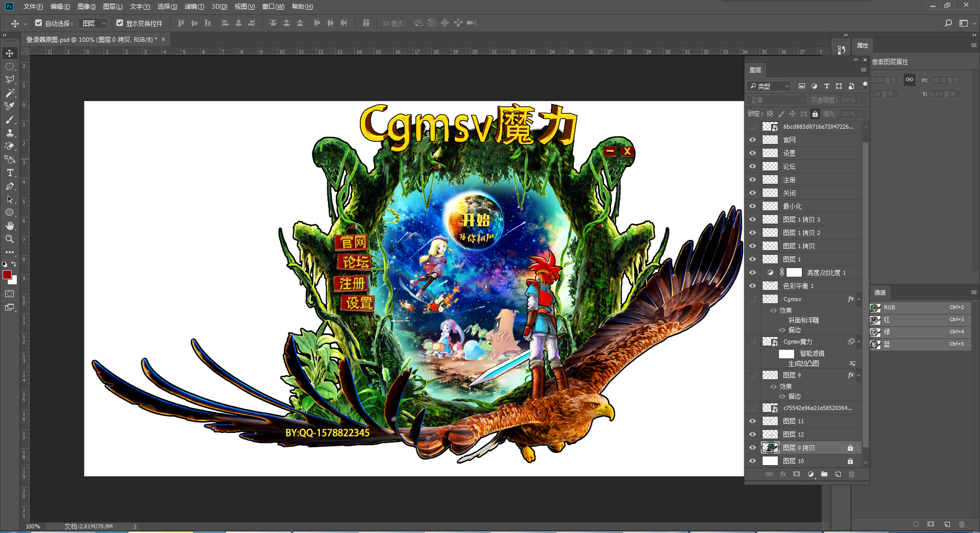Collapse the Cgmsv魔力 smart filters list
This screenshot has height=533, width=980.
click(x=859, y=342)
